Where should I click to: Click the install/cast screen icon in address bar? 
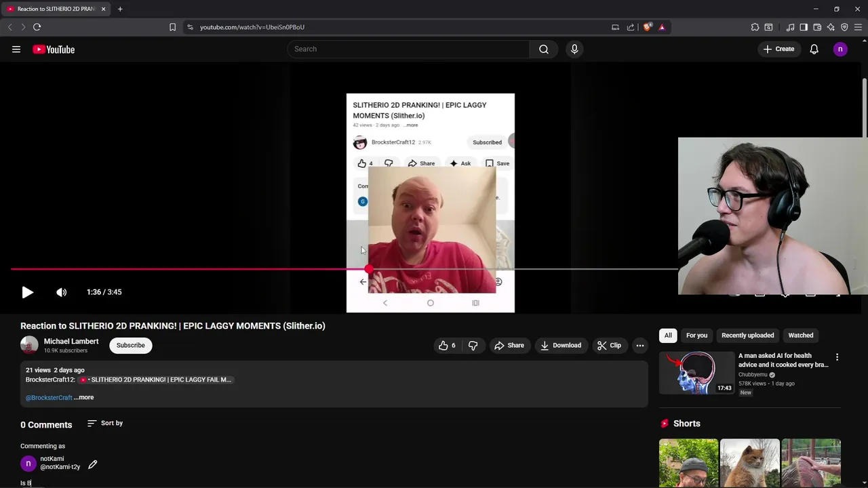pos(615,27)
